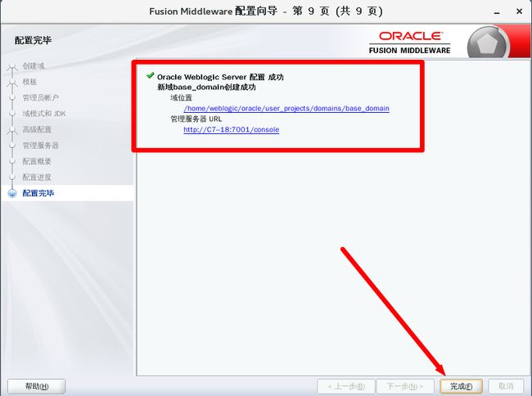Click the grey pentagon badge icon
The width and height of the screenshot is (532, 396).
click(x=487, y=43)
